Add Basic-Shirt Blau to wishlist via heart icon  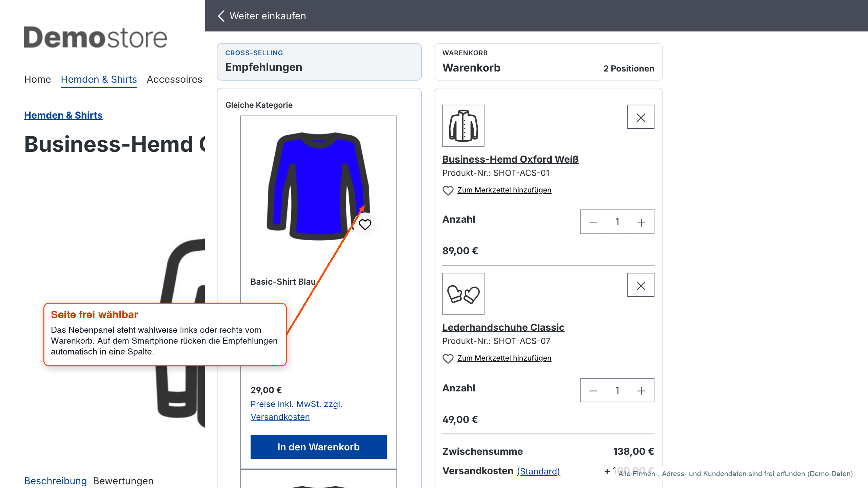[x=365, y=224]
